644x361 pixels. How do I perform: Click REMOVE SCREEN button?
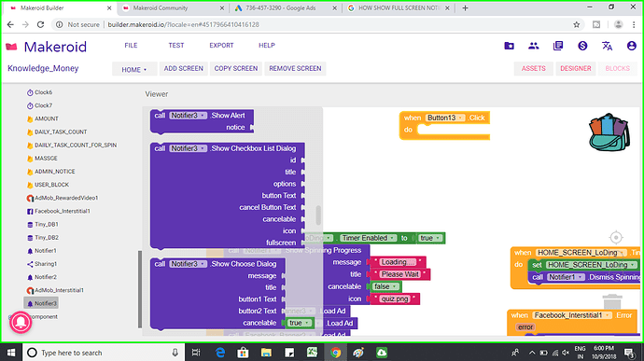[x=295, y=69]
